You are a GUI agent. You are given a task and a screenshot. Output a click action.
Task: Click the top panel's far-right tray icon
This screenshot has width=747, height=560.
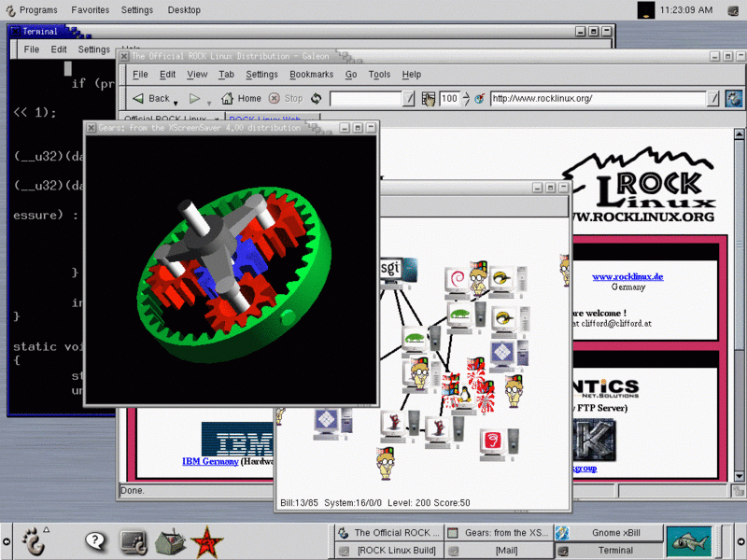point(734,10)
